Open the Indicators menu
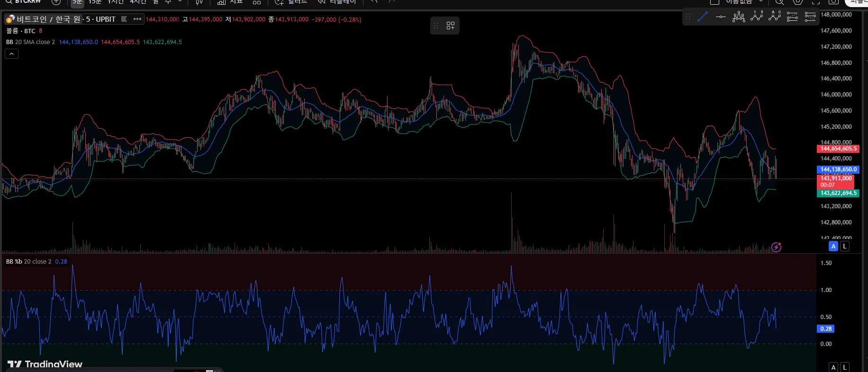 [x=230, y=2]
